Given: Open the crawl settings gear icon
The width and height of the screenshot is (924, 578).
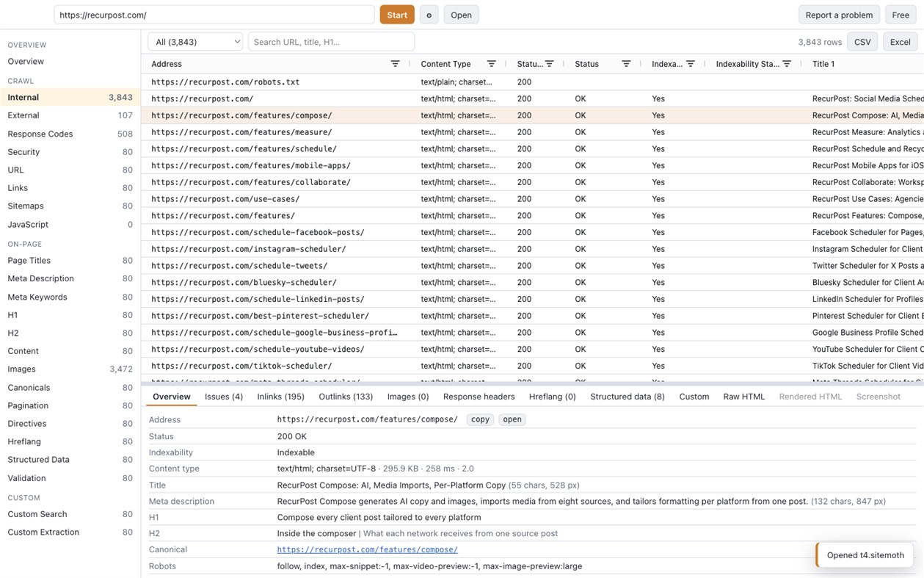Looking at the screenshot, I should click(429, 15).
